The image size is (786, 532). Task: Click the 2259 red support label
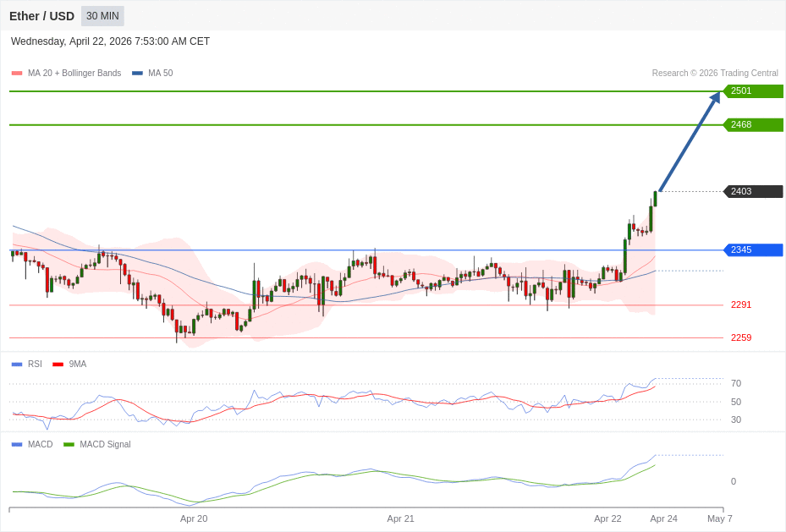tap(740, 338)
